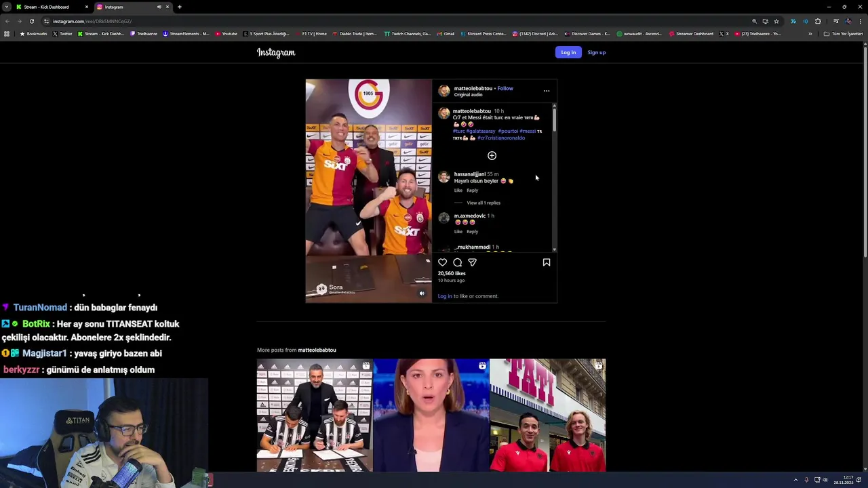This screenshot has width=868, height=488.
Task: Open the comment bubble icon under the reel
Action: pos(458,262)
